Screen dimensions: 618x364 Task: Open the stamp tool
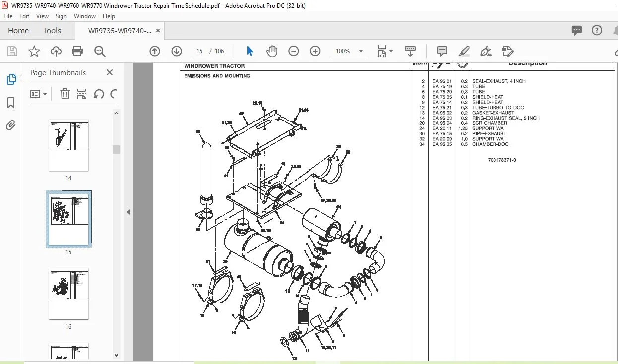point(507,51)
